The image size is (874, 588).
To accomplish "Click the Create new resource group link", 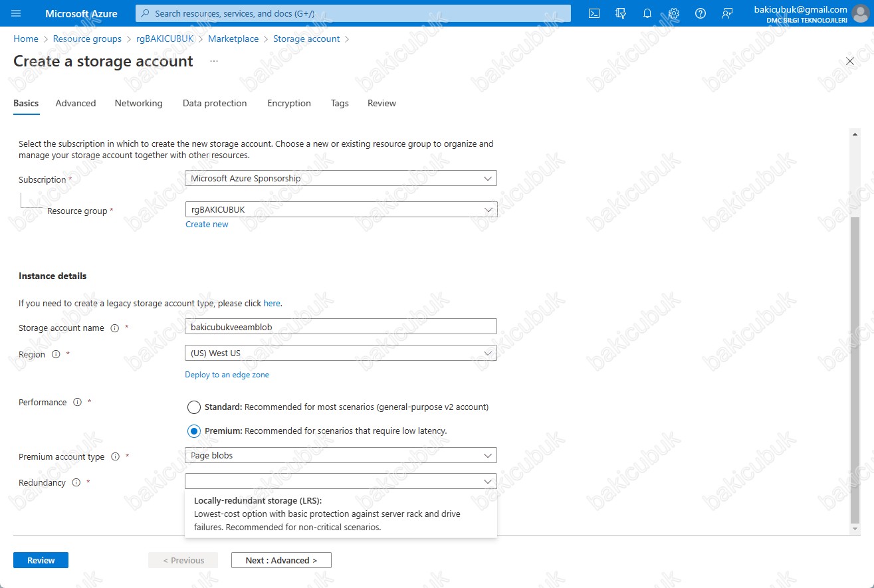I will point(207,225).
